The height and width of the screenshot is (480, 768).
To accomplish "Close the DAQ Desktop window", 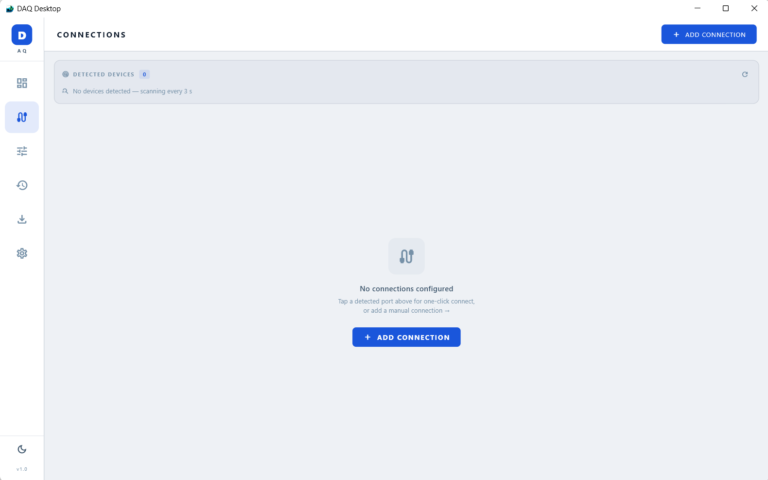I will 754,8.
